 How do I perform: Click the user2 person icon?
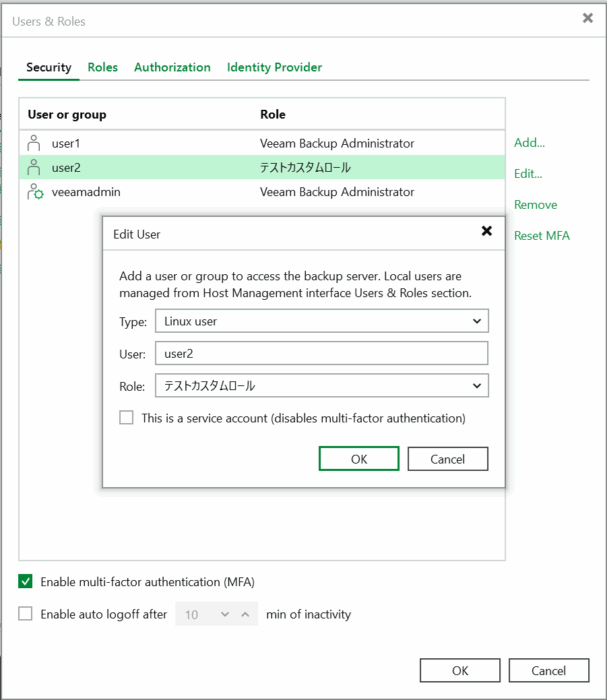(33, 167)
